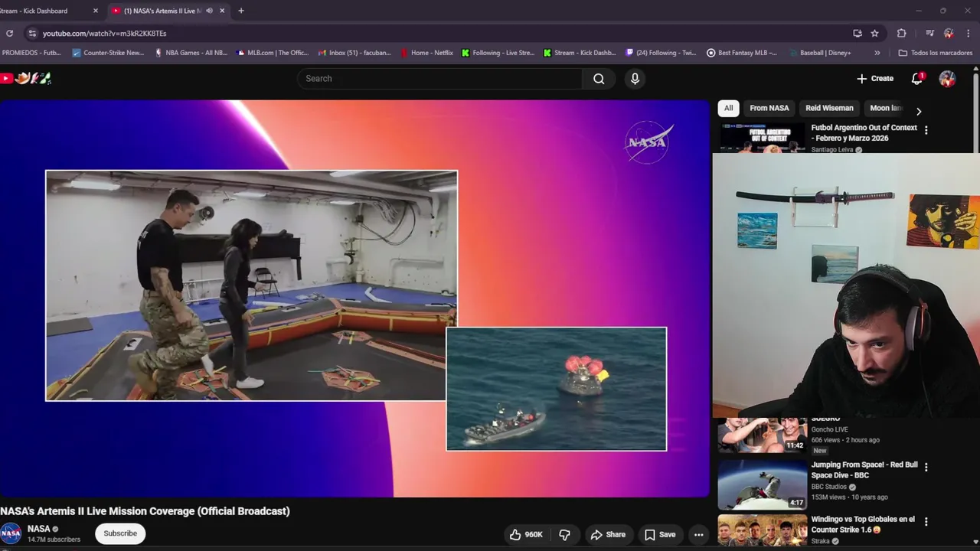Open the PROMIEDOS bookmark
Image resolution: width=980 pixels, height=551 pixels.
[31, 53]
